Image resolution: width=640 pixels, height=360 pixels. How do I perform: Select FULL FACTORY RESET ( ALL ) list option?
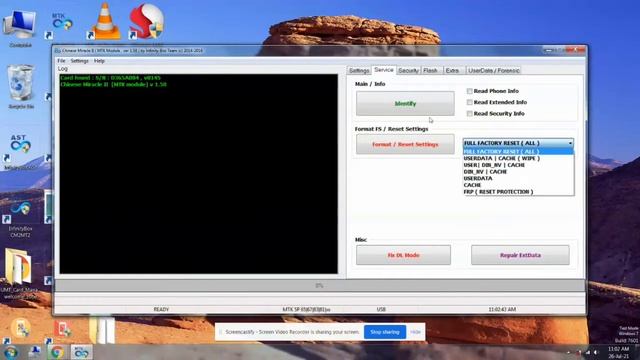tap(518, 151)
